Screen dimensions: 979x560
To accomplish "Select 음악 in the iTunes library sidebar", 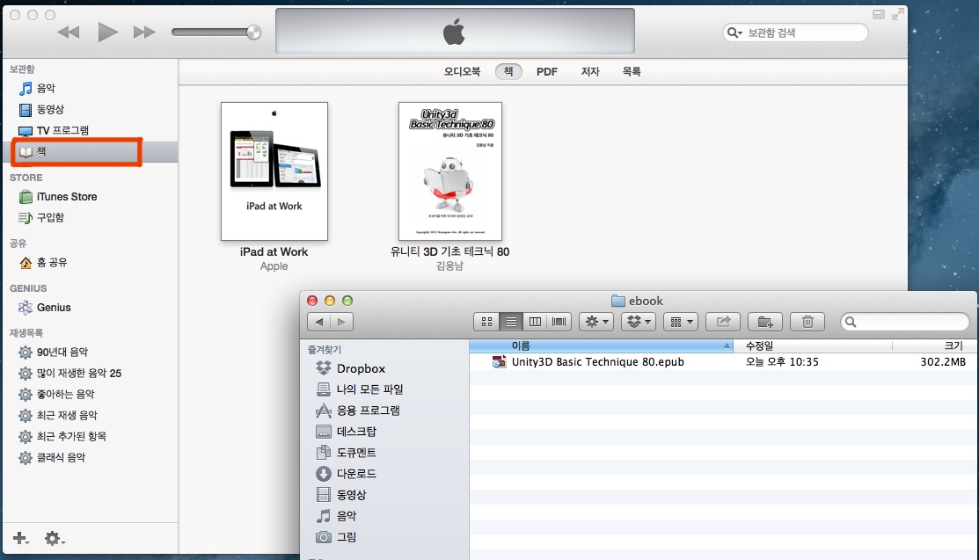I will [x=46, y=88].
